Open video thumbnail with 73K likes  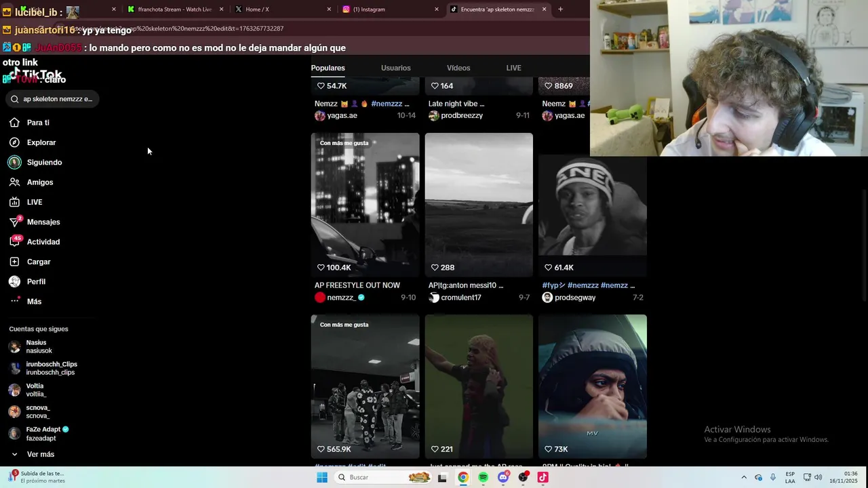(593, 386)
